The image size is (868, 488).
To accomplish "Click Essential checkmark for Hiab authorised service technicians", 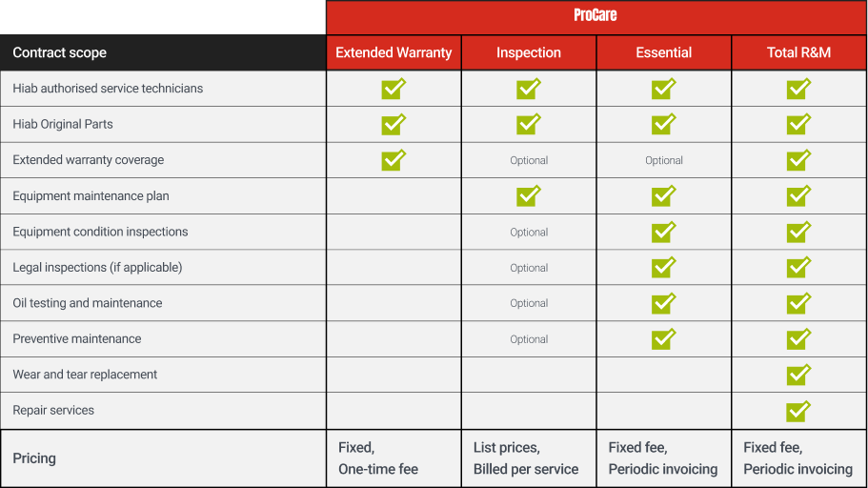I will click(664, 89).
